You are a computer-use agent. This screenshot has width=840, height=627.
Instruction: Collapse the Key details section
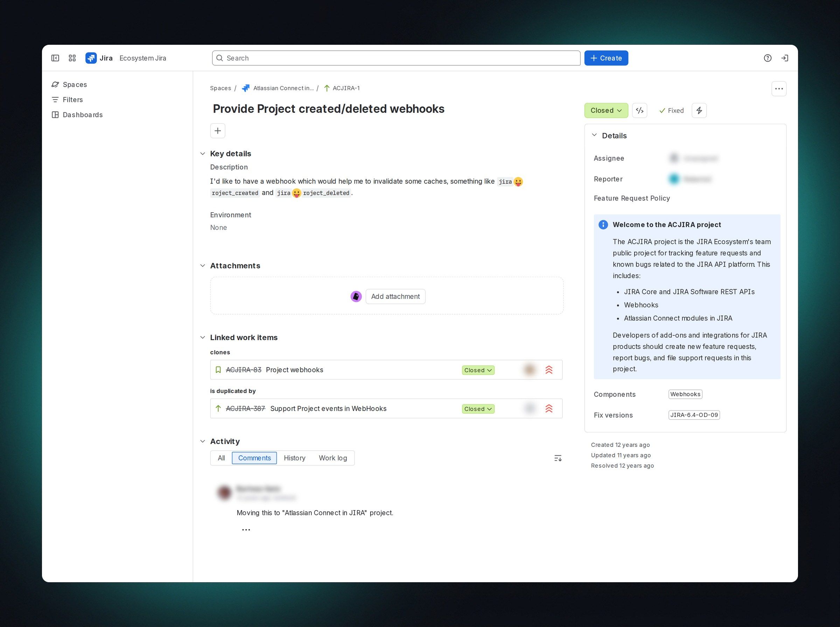pyautogui.click(x=203, y=154)
